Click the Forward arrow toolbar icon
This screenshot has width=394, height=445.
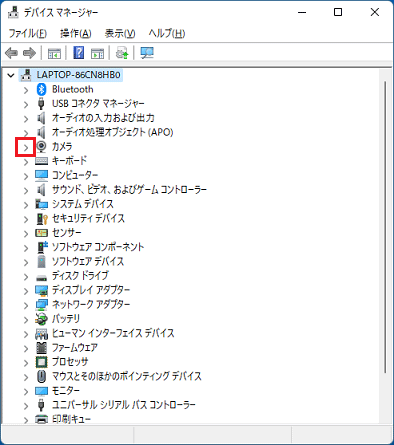point(29,53)
